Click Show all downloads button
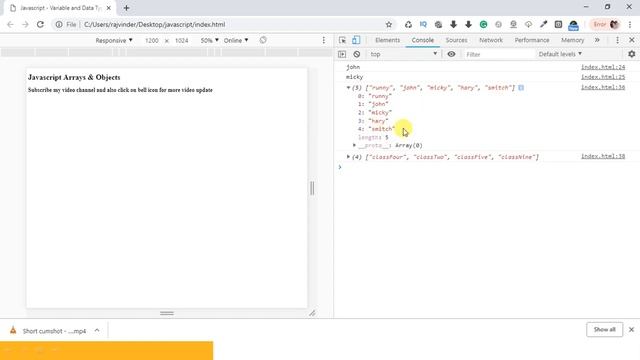Viewport: 640px width, 360px height. pos(604,329)
